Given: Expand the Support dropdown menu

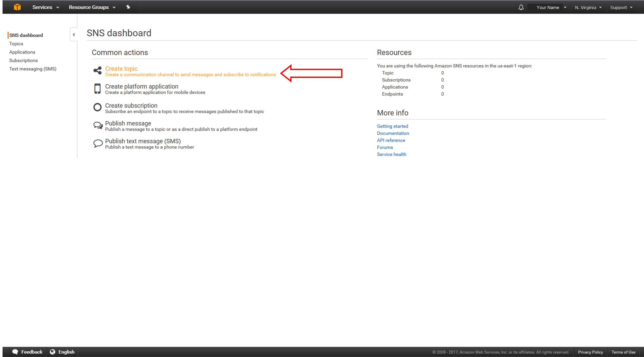Looking at the screenshot, I should pyautogui.click(x=621, y=8).
